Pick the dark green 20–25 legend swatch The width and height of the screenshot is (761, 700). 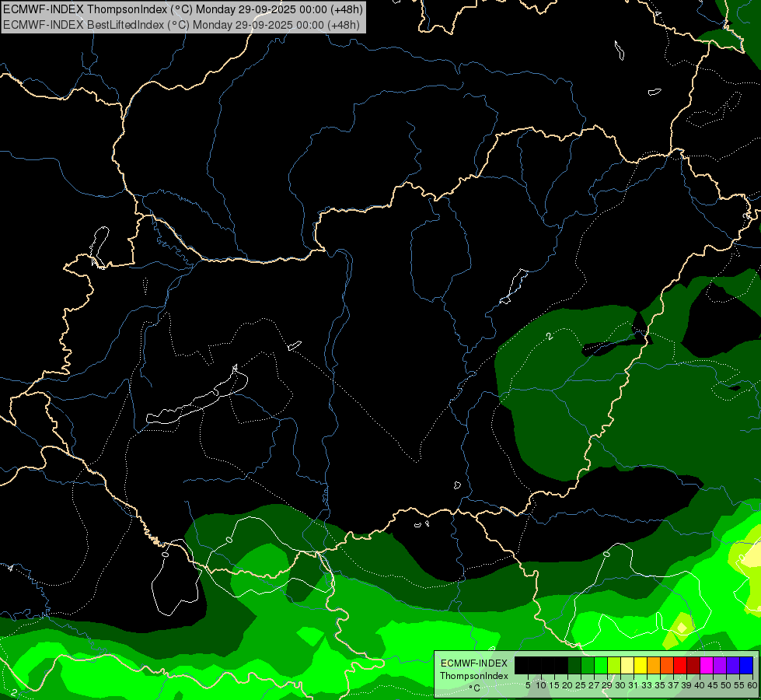point(574,665)
